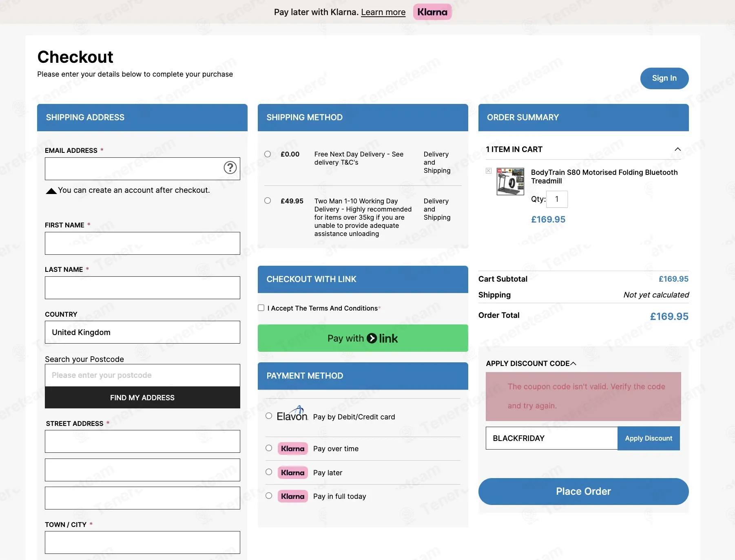Focus the postcode search input field
735x560 pixels.
click(142, 375)
